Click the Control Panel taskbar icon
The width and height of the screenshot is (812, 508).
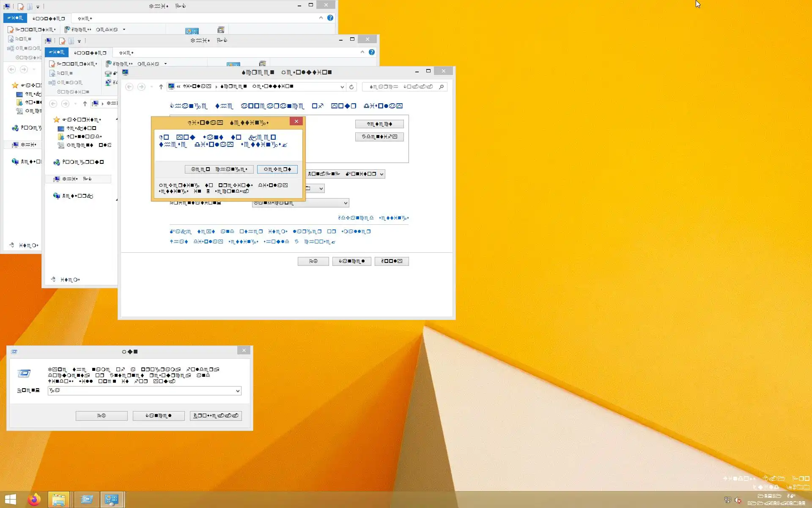[112, 500]
